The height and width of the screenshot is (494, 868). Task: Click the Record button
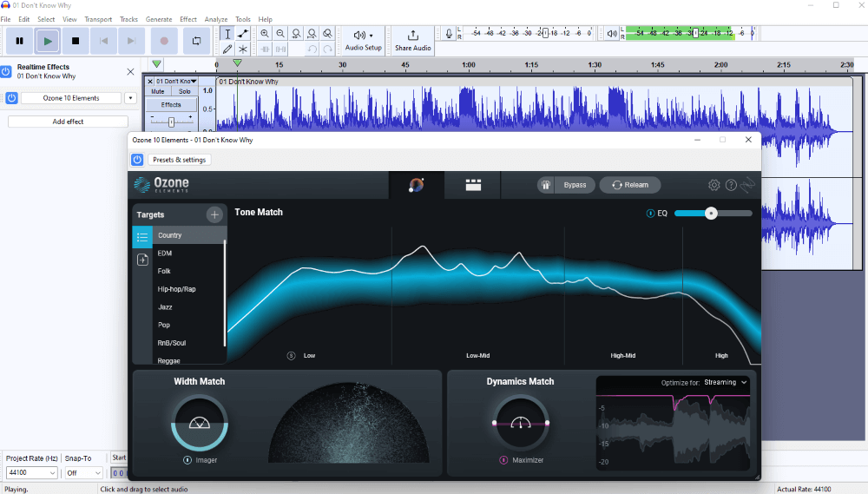coord(164,41)
